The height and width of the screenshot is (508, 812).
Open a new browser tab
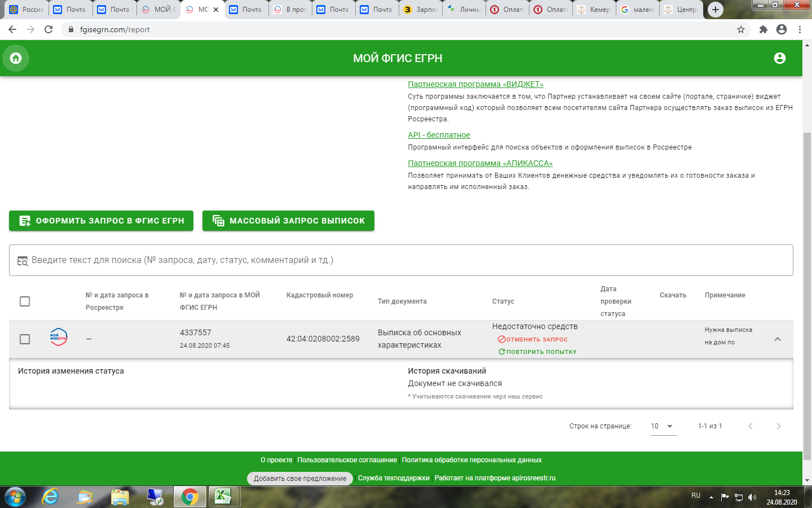click(715, 10)
